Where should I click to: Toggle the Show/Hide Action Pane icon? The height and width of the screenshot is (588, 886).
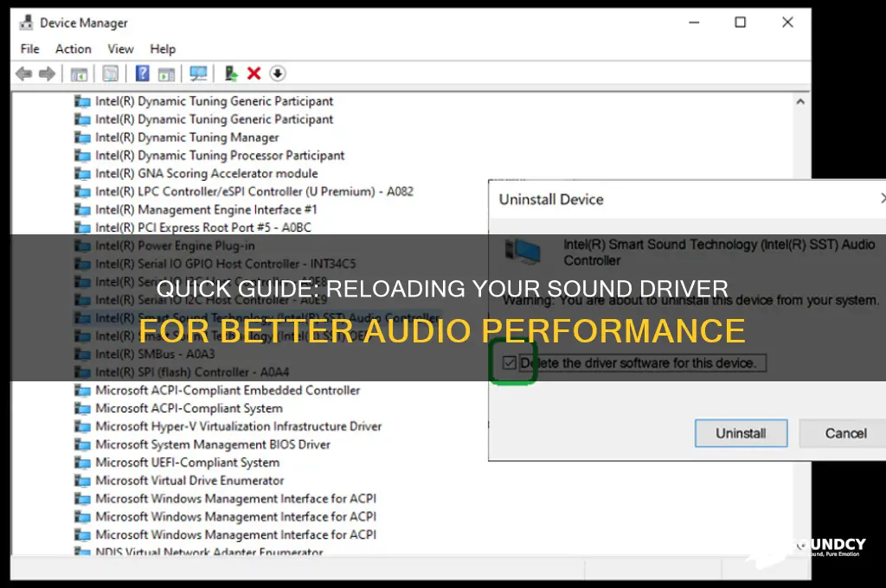(x=166, y=73)
